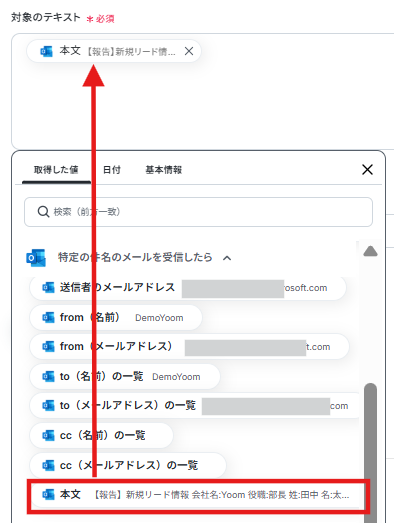Pick cc(メールアドレス)の一覧 value
The height and width of the screenshot is (523, 394).
[x=128, y=465]
